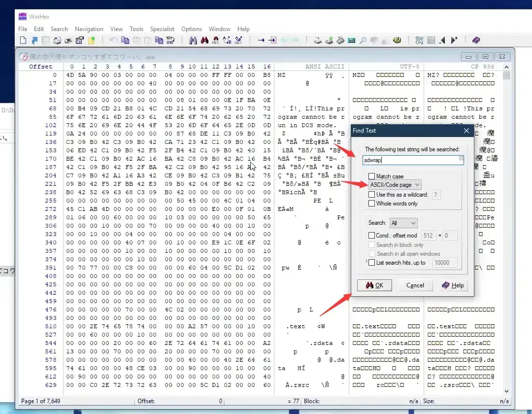The width and height of the screenshot is (532, 414).
Task: Open the search text history dropdown
Action: point(461,158)
